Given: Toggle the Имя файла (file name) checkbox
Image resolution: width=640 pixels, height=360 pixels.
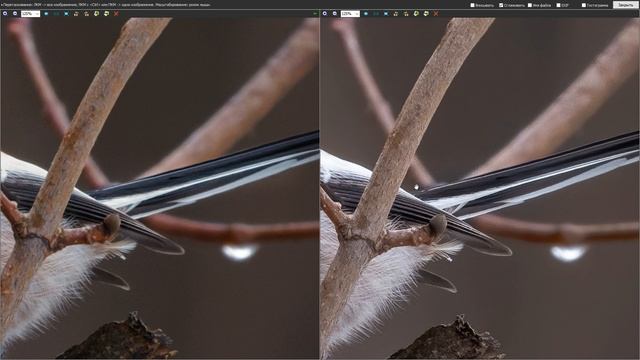Looking at the screenshot, I should pyautogui.click(x=530, y=5).
